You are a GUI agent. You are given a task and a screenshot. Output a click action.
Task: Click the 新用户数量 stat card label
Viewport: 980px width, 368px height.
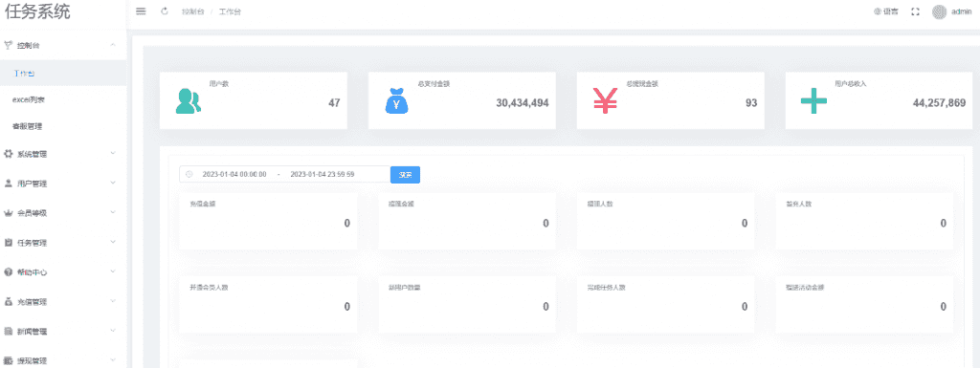(405, 288)
